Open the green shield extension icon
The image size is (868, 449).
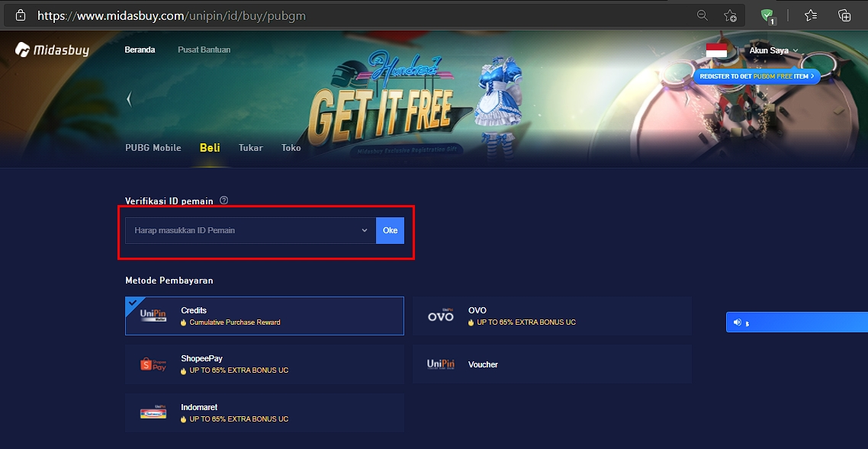(x=767, y=15)
